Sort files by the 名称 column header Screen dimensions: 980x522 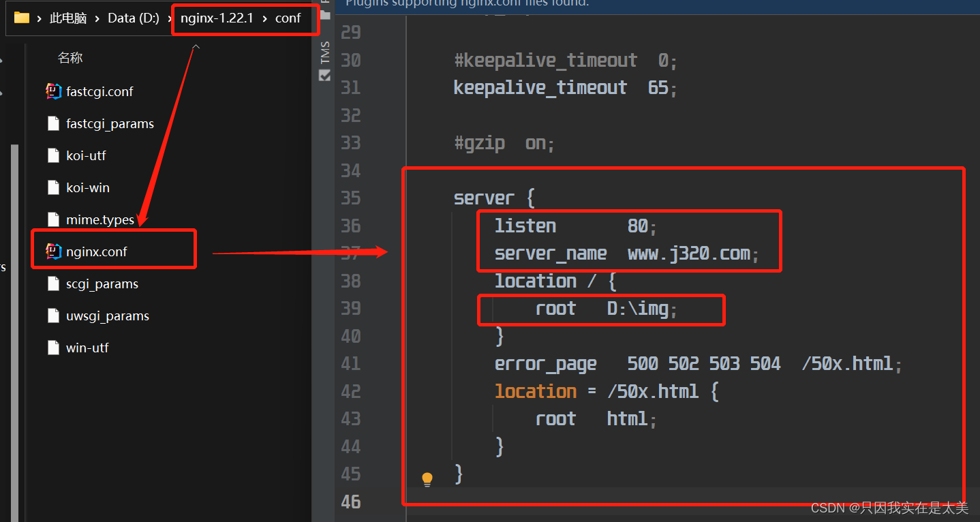coord(70,58)
